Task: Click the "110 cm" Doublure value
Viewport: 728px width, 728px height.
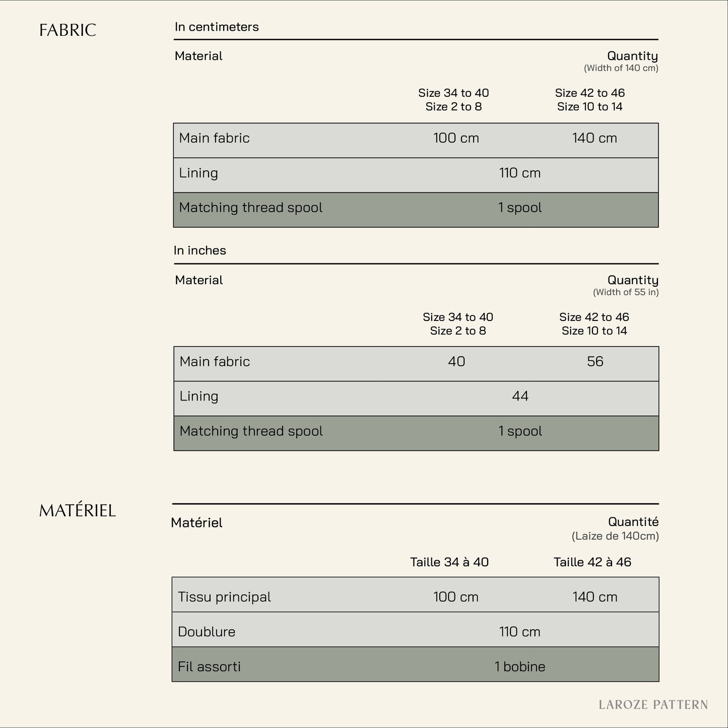Action: 519,632
